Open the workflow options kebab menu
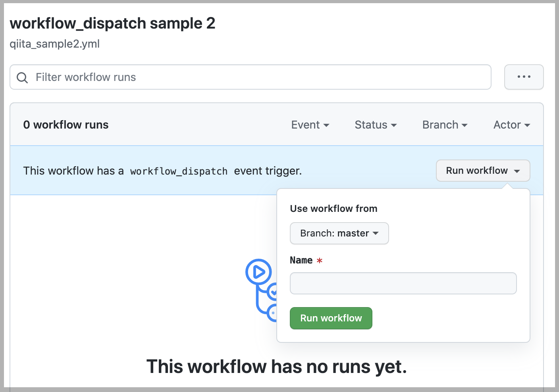Screen dimensions: 559x392 pos(524,77)
